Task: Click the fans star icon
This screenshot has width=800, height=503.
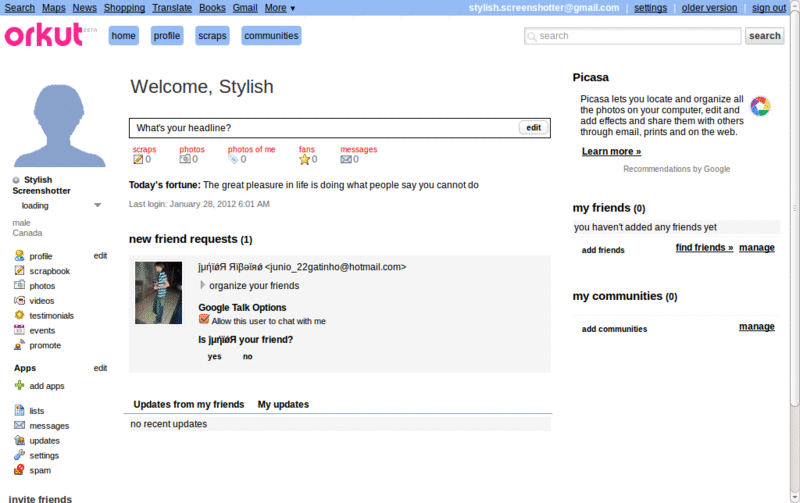Action: tap(305, 159)
